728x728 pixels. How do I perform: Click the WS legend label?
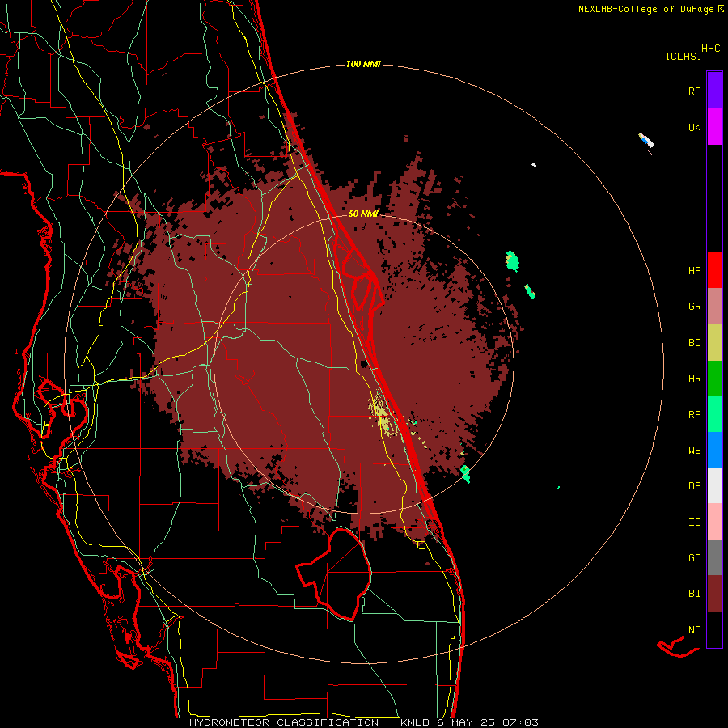coord(694,450)
